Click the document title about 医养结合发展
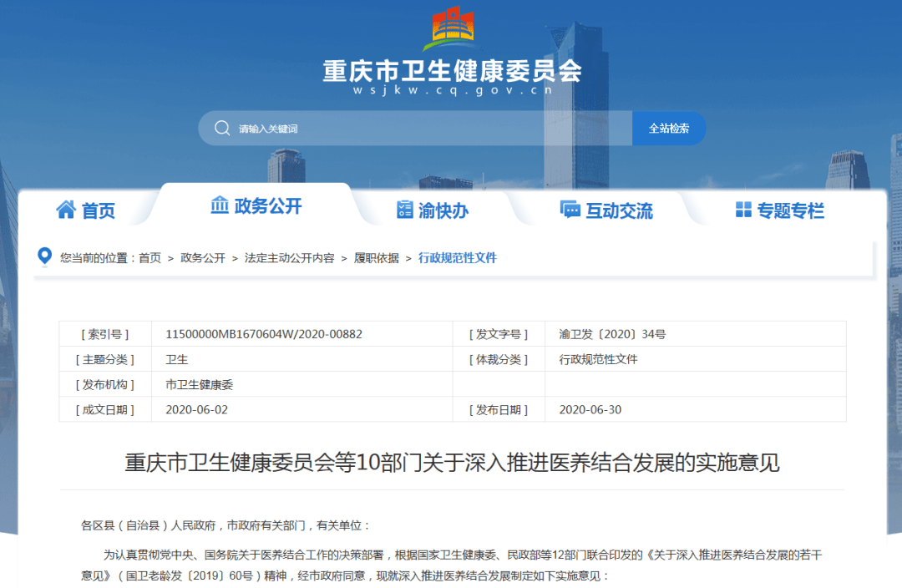The width and height of the screenshot is (902, 588). [452, 463]
